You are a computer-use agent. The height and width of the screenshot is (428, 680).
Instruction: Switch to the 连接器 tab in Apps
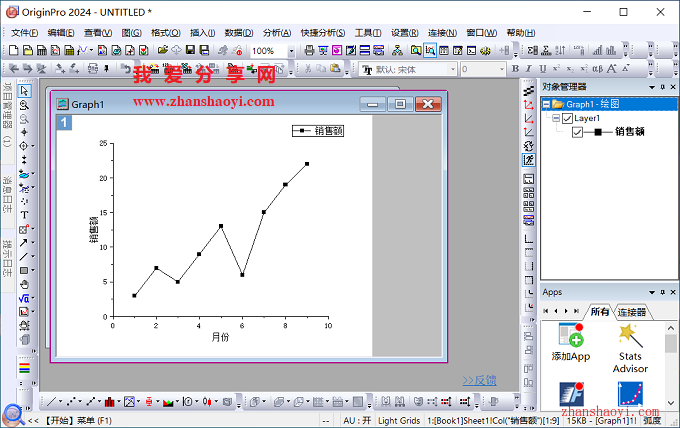pyautogui.click(x=631, y=312)
